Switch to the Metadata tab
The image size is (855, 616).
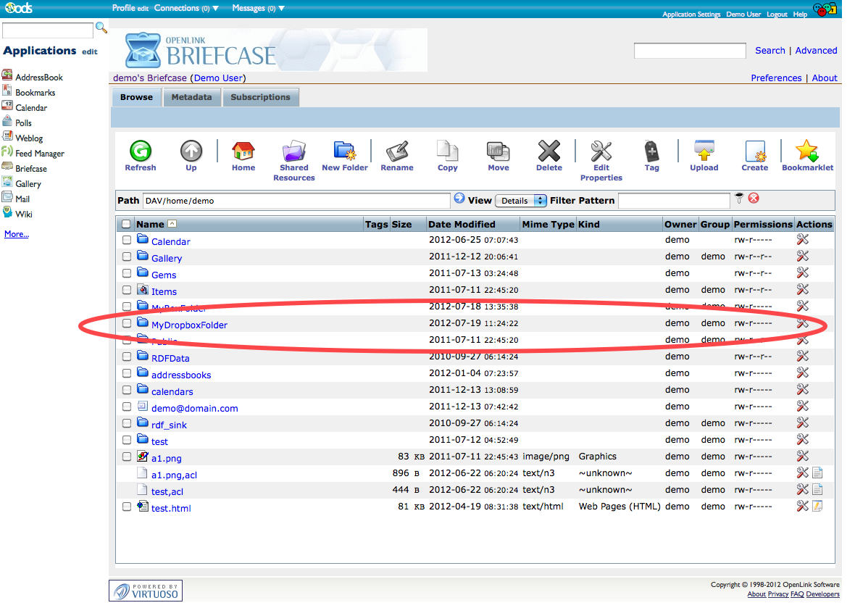point(191,97)
